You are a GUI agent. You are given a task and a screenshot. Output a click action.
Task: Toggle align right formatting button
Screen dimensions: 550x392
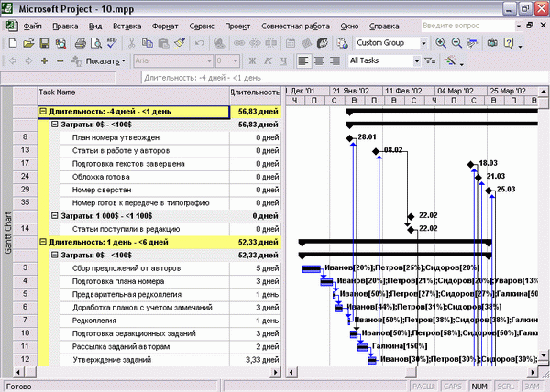click(335, 61)
